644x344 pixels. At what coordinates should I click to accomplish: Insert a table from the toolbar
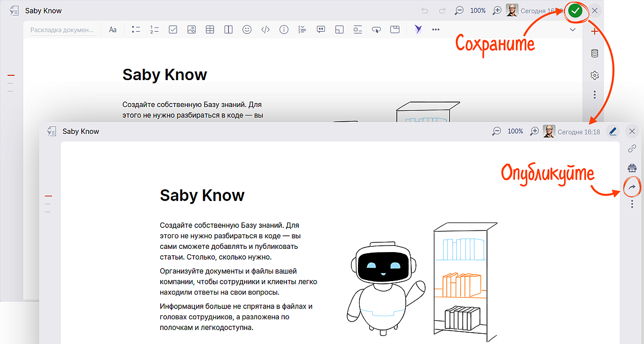(x=210, y=30)
